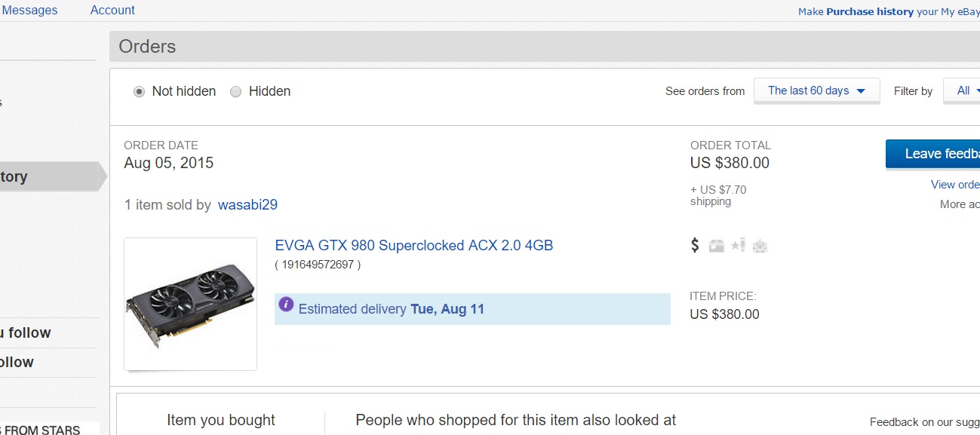Open the Messages menu item

(30, 10)
